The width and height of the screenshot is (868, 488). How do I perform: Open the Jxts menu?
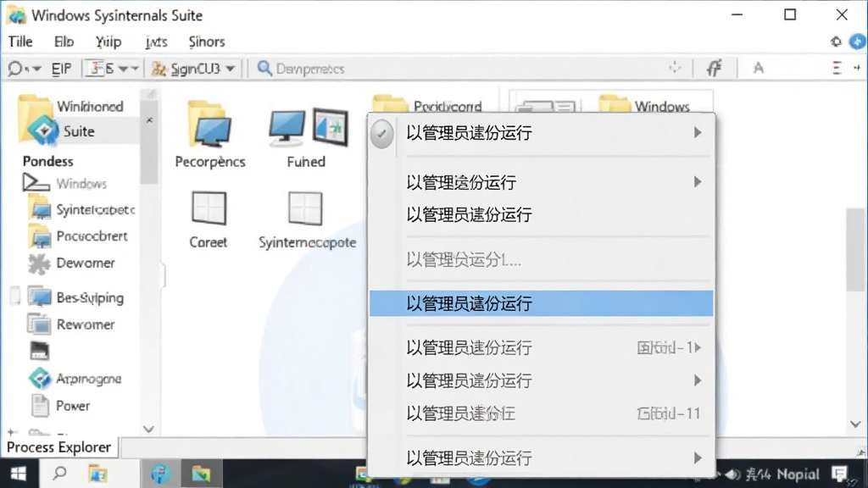click(x=156, y=42)
